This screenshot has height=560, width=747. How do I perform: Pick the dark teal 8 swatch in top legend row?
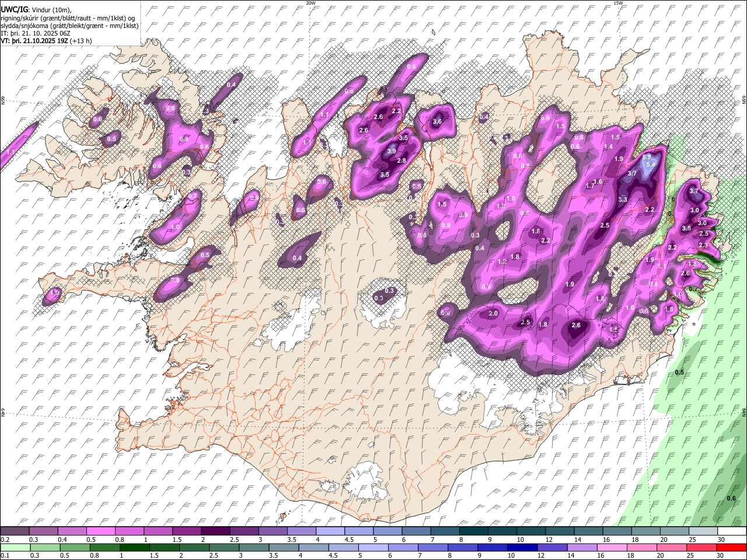point(474,531)
